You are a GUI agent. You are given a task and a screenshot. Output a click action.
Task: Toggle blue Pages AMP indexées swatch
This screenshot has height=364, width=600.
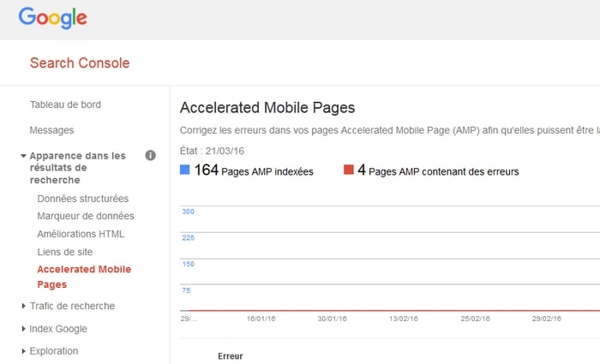point(185,170)
